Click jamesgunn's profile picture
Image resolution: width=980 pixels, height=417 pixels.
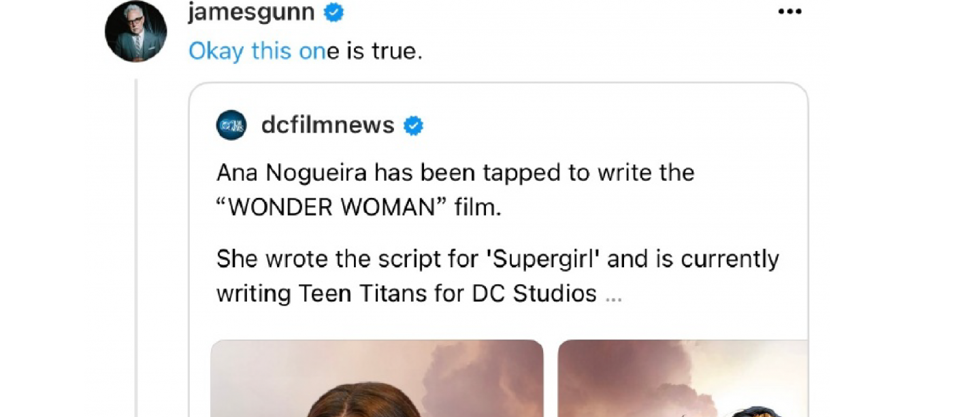tap(135, 31)
